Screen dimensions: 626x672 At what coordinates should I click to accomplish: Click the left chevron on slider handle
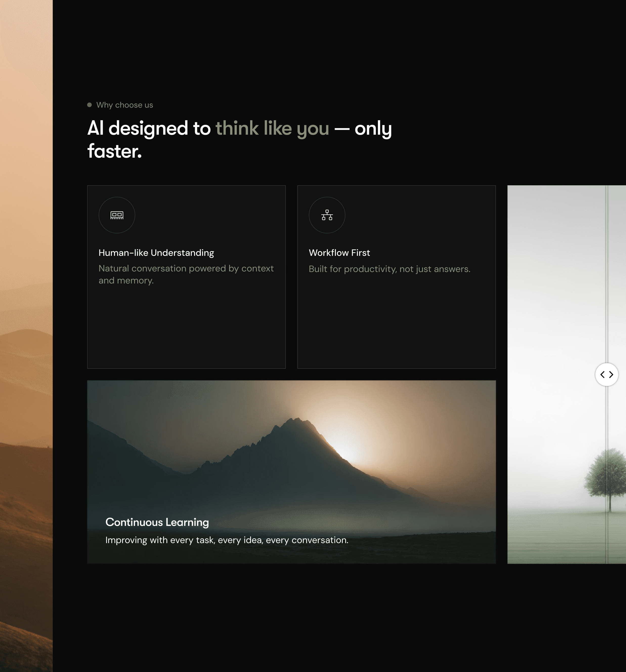coord(602,375)
